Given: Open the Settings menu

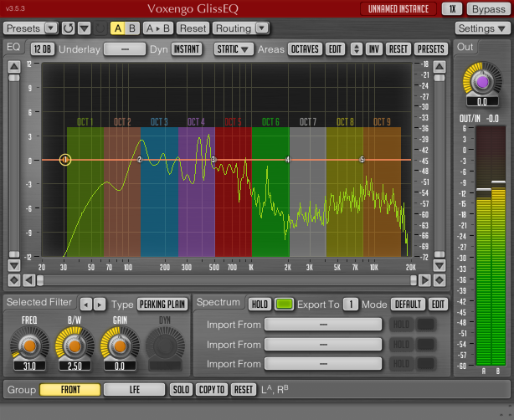Looking at the screenshot, I should click(482, 28).
